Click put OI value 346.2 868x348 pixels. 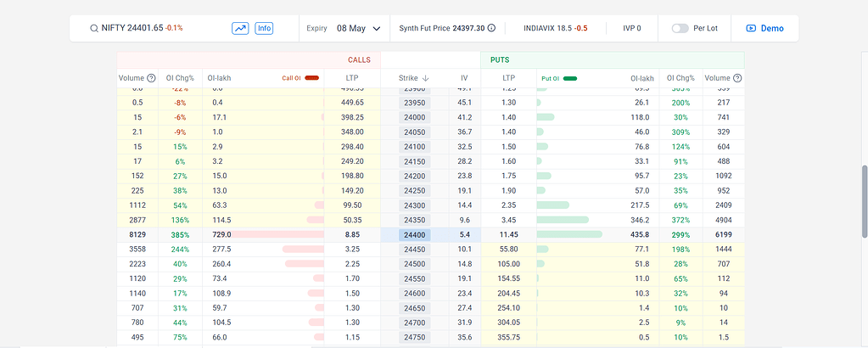(640, 220)
